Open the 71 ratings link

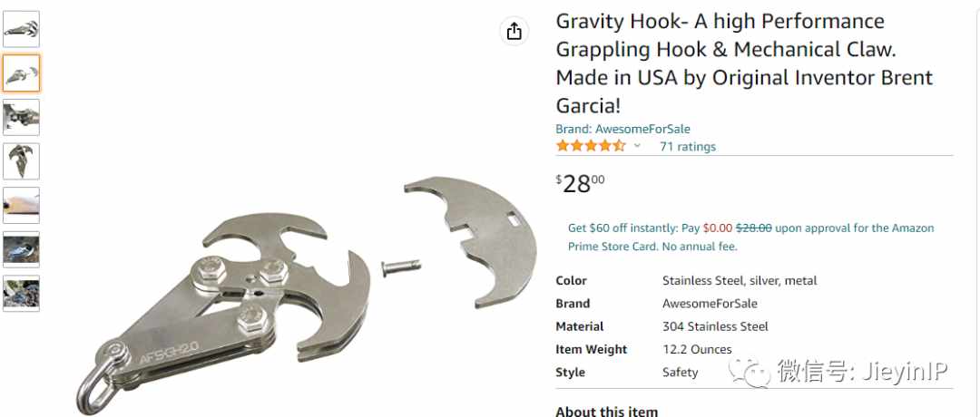pos(688,147)
